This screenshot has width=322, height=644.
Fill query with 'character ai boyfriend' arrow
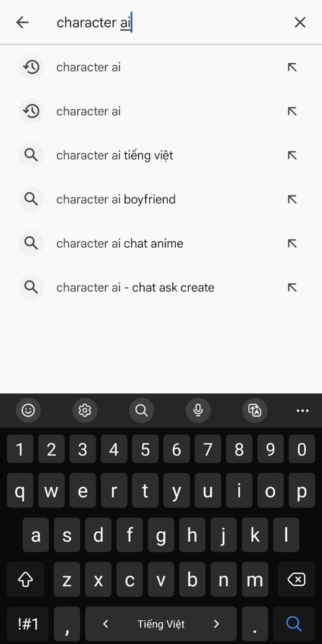coord(292,199)
